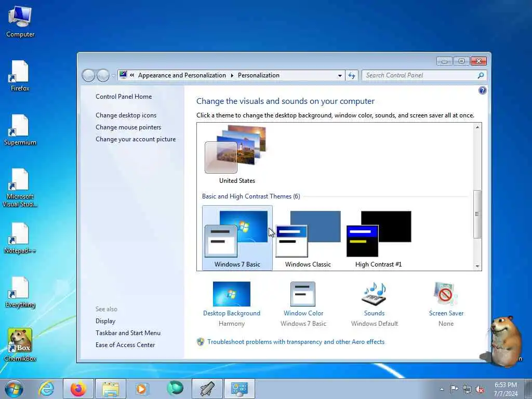
Task: Click the theme list scrollbar thumb
Action: pyautogui.click(x=477, y=214)
